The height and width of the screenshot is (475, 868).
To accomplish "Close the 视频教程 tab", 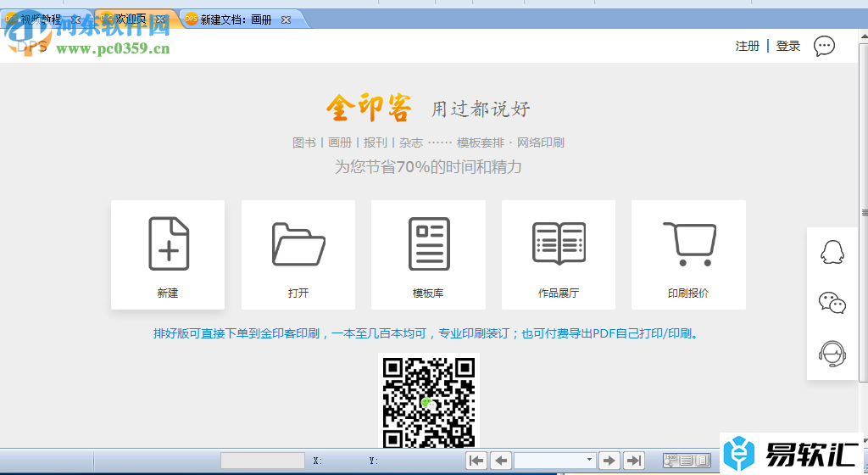I will tap(75, 20).
